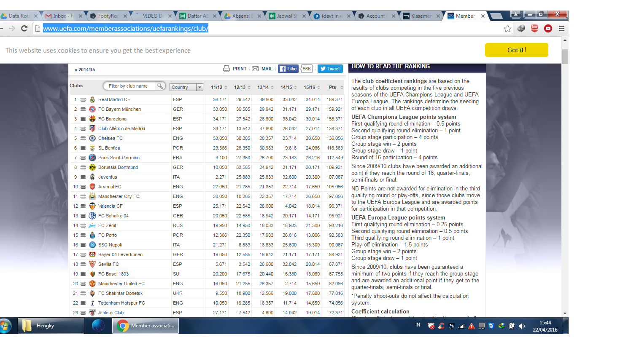Click the Chelsea FC crest icon

tap(92, 138)
